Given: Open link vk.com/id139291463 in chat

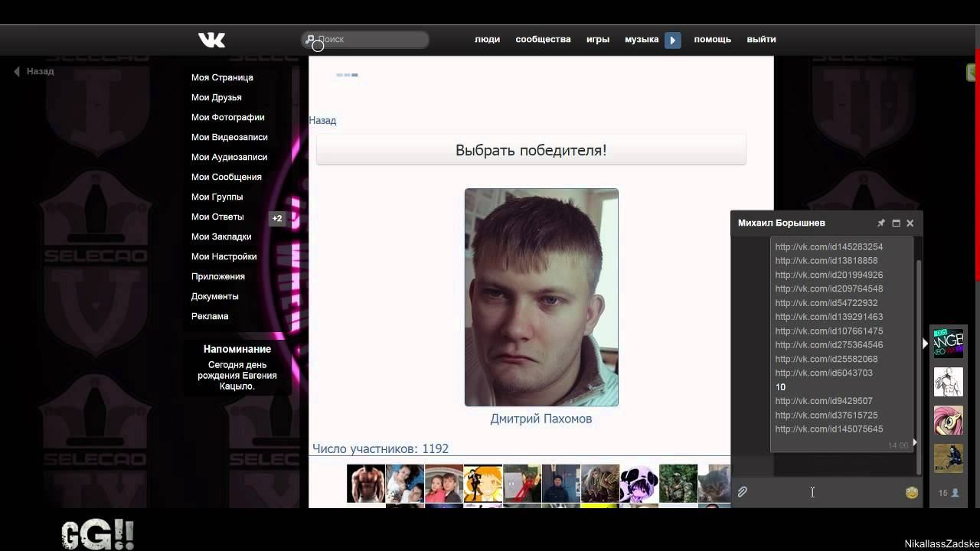Looking at the screenshot, I should [829, 317].
